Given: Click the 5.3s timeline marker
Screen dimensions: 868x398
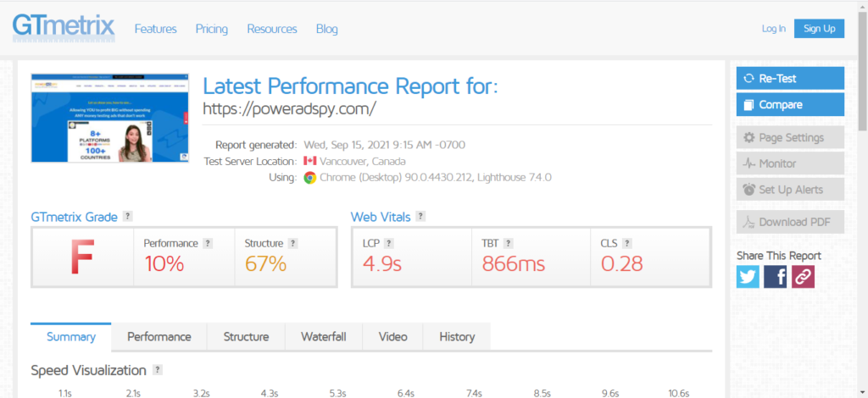Looking at the screenshot, I should coord(337,394).
